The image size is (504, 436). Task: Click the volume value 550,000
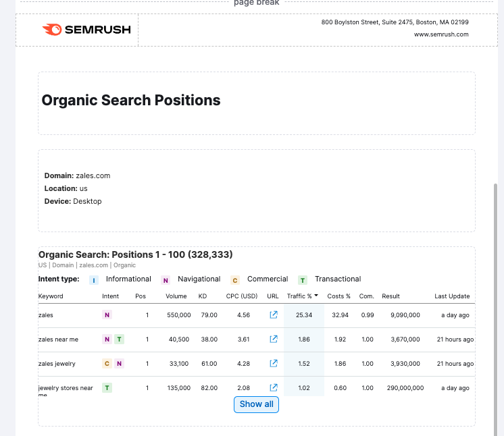[179, 315]
